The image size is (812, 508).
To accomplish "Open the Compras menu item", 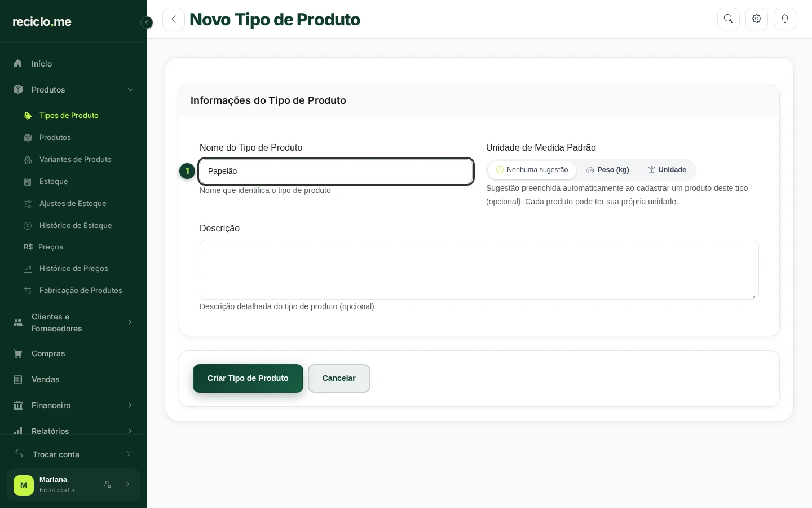I will 73,354.
